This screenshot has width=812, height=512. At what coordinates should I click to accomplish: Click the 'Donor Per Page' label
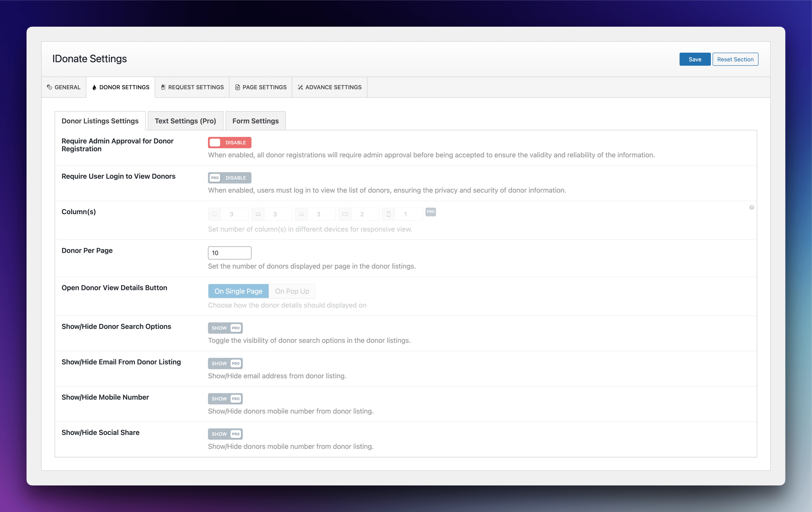[87, 250]
